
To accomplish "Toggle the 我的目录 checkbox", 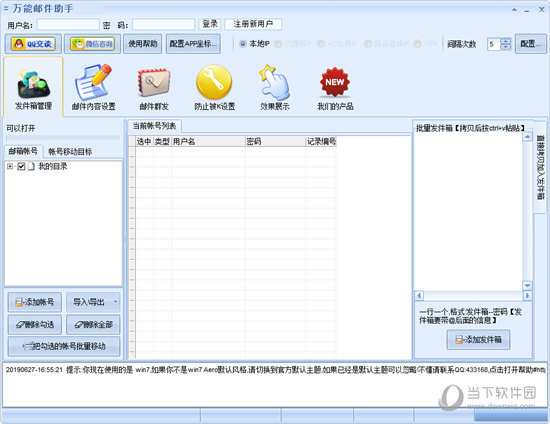I will 21,166.
